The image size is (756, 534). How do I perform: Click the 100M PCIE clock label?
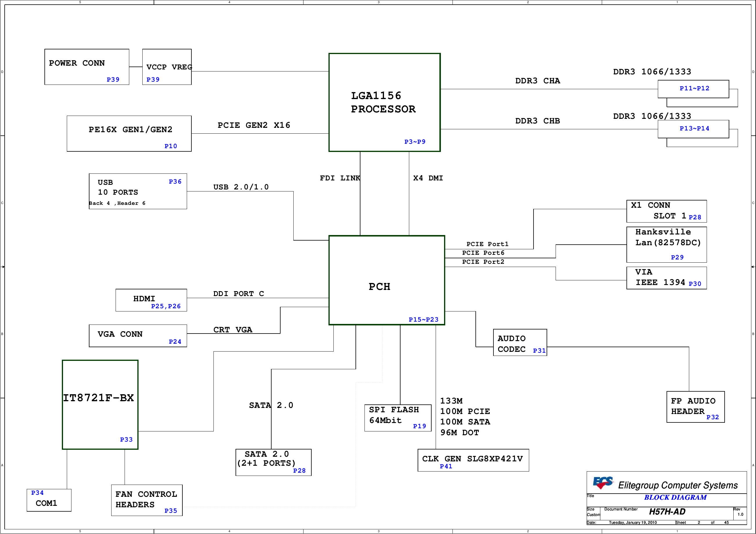pos(465,411)
